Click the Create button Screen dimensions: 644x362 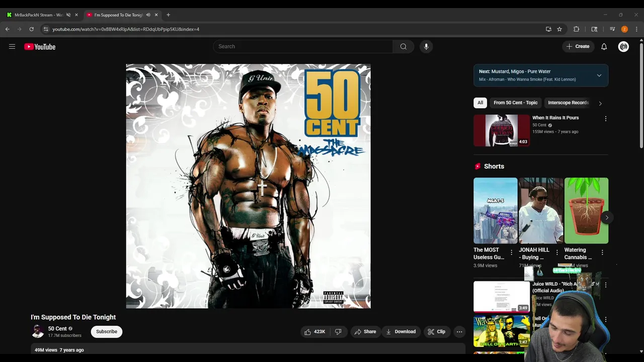578,47
